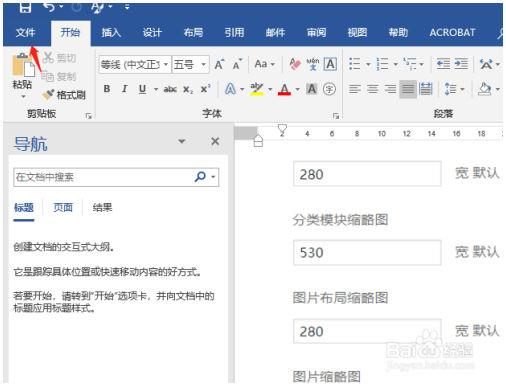This screenshot has height=386, width=506.
Task: Click the Save icon in quick access toolbar
Action: [25, 7]
